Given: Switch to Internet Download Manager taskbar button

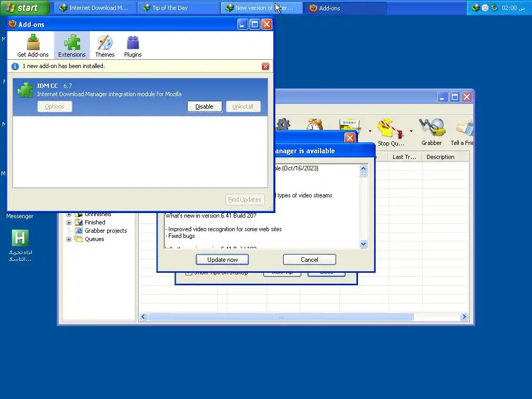Looking at the screenshot, I should click(95, 8).
